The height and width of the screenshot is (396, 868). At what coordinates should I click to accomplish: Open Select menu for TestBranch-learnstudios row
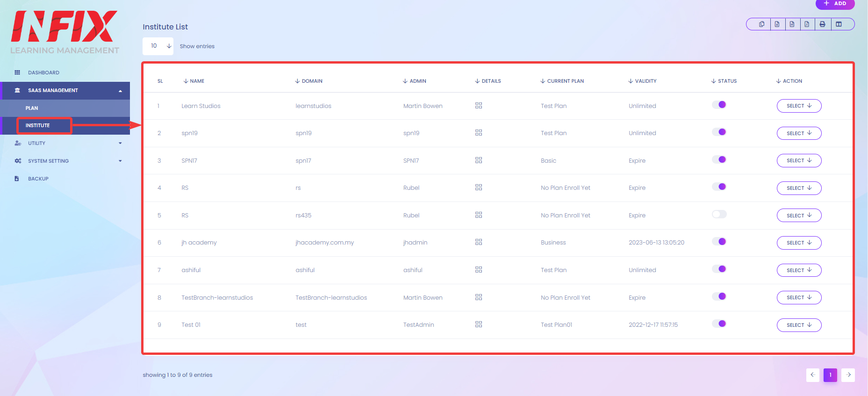click(799, 297)
